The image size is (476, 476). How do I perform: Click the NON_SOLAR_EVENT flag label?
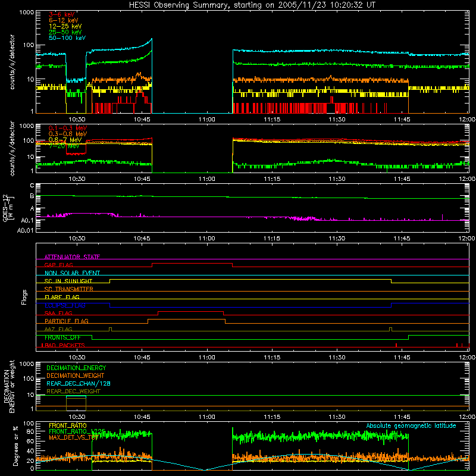72,273
